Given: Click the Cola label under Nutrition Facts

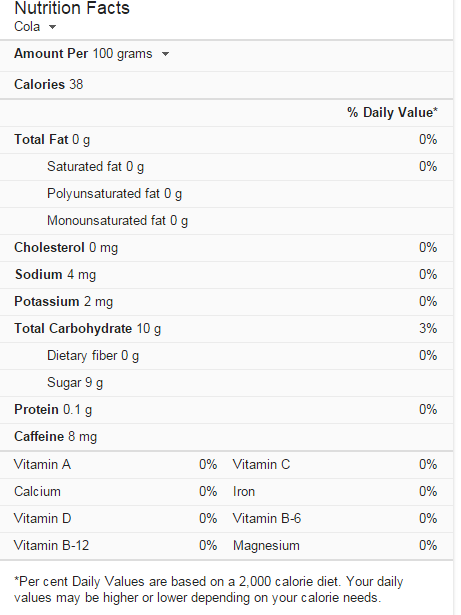Looking at the screenshot, I should 27,27.
